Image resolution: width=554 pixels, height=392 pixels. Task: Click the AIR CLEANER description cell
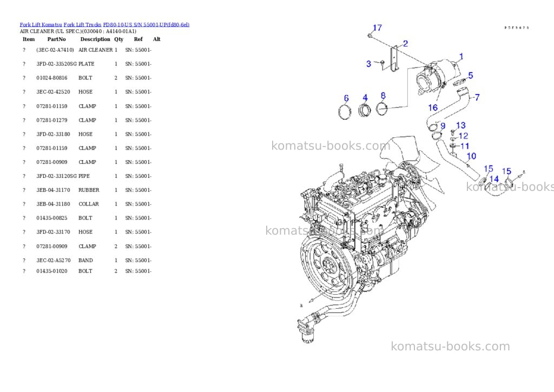95,50
